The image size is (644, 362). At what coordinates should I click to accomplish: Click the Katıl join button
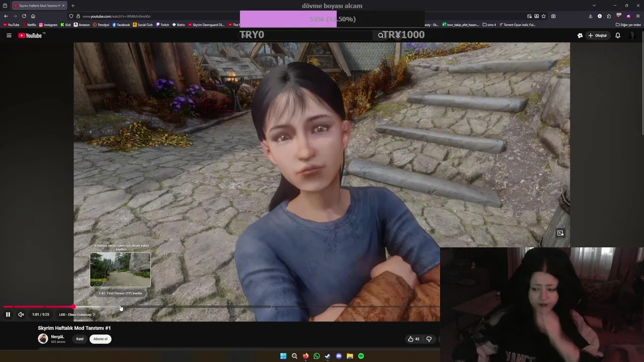point(79,339)
